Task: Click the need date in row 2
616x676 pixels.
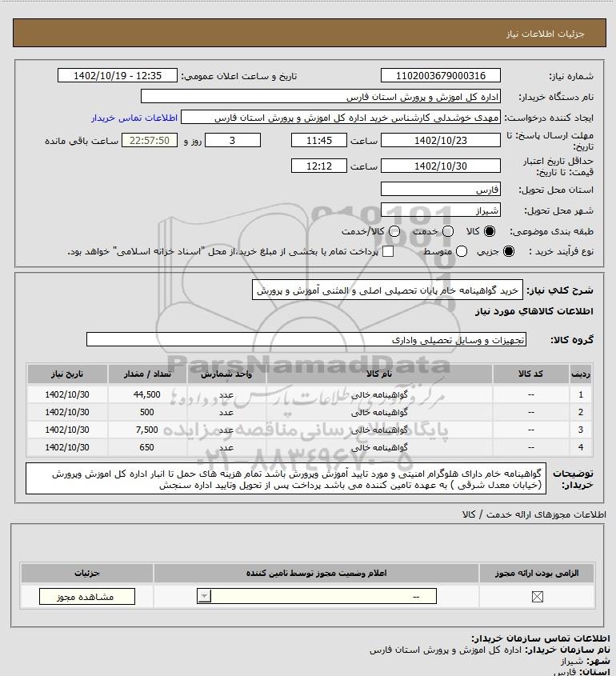Action: pos(67,412)
